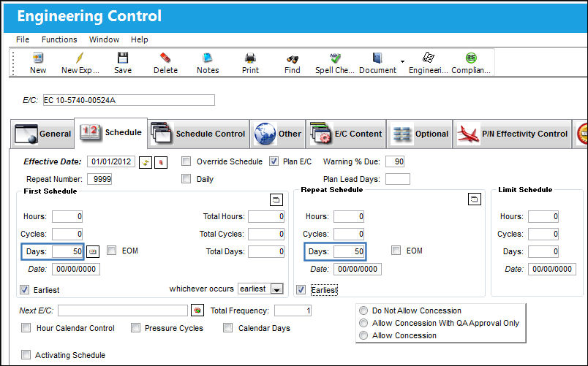Screen dimensions: 588x366
Task: Toggle the Repeat Schedule EOM checkbox
Action: [x=396, y=251]
